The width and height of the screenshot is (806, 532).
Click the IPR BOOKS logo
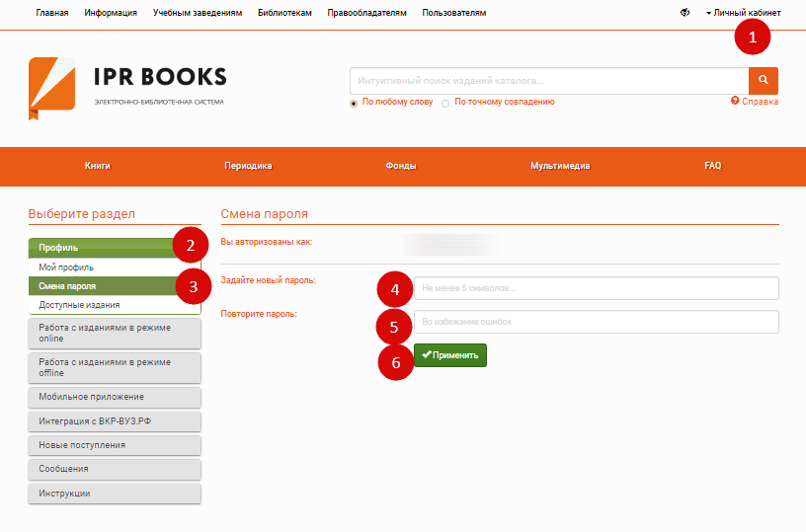[x=127, y=86]
